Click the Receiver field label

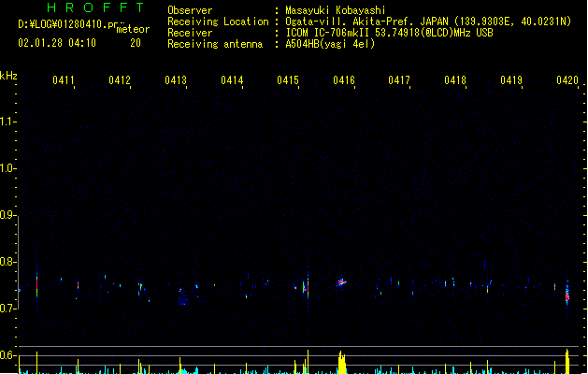tap(190, 33)
